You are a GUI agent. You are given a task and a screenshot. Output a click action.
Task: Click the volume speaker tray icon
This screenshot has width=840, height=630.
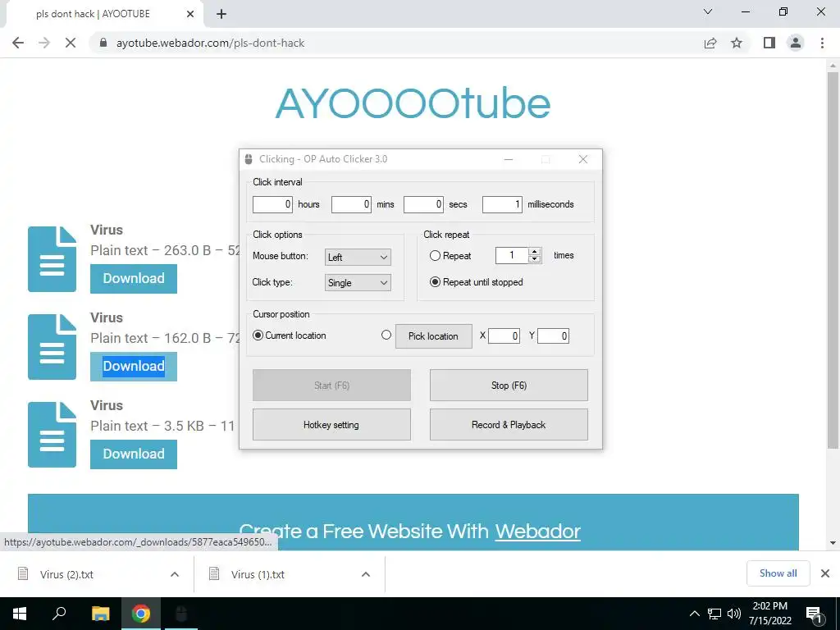(734, 614)
